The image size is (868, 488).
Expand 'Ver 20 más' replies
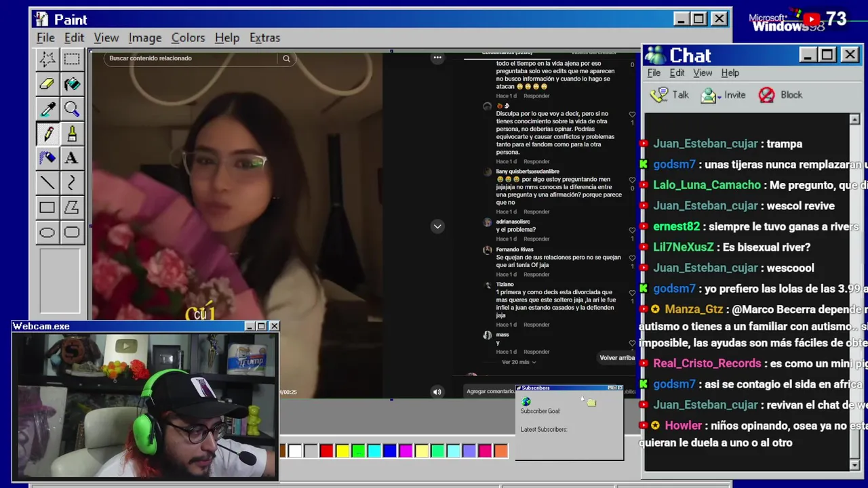click(519, 362)
